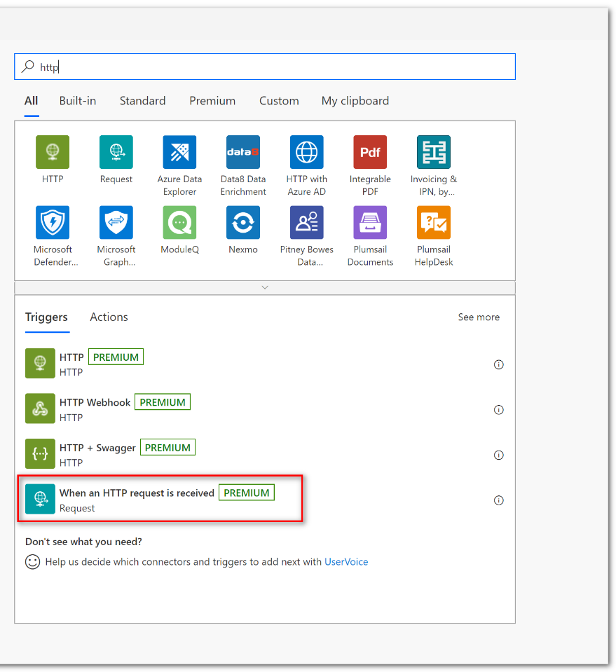Click the smiley feedback icon

pyautogui.click(x=32, y=562)
